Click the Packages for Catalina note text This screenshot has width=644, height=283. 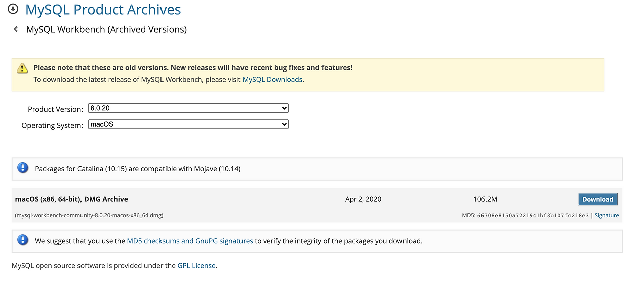pyautogui.click(x=138, y=169)
